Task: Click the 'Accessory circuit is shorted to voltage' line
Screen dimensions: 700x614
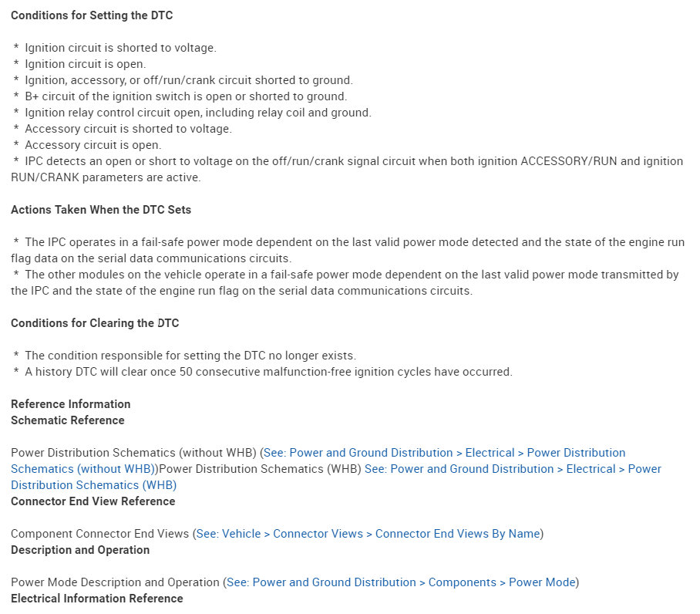Action: point(128,129)
